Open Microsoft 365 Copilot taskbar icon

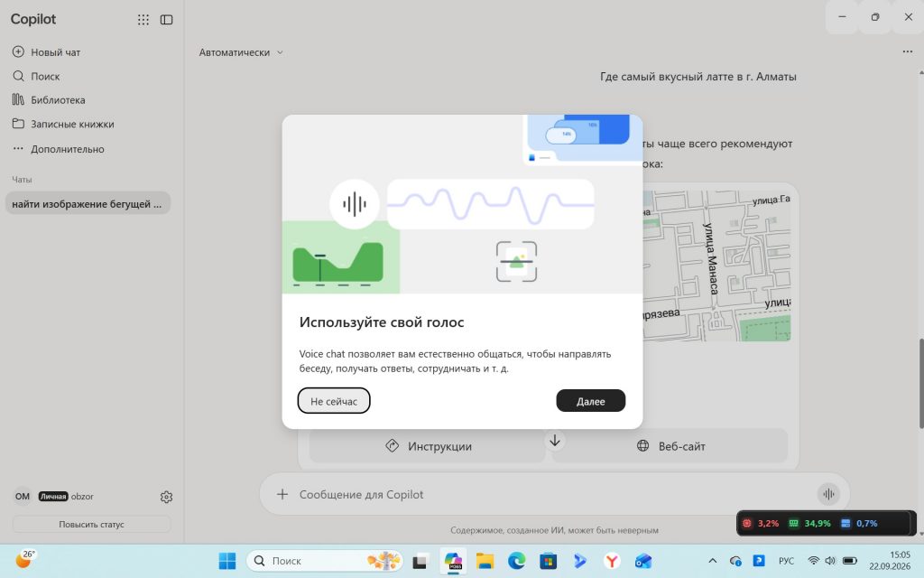(x=453, y=561)
